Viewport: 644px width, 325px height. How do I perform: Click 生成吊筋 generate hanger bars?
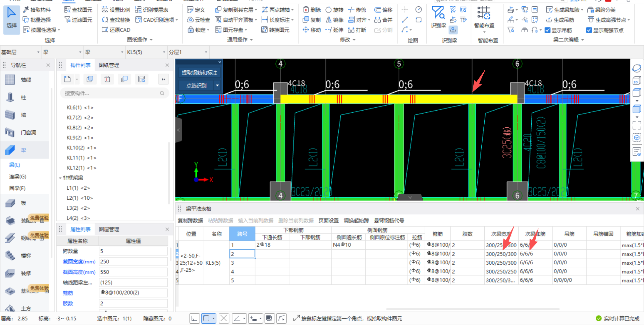click(x=560, y=20)
